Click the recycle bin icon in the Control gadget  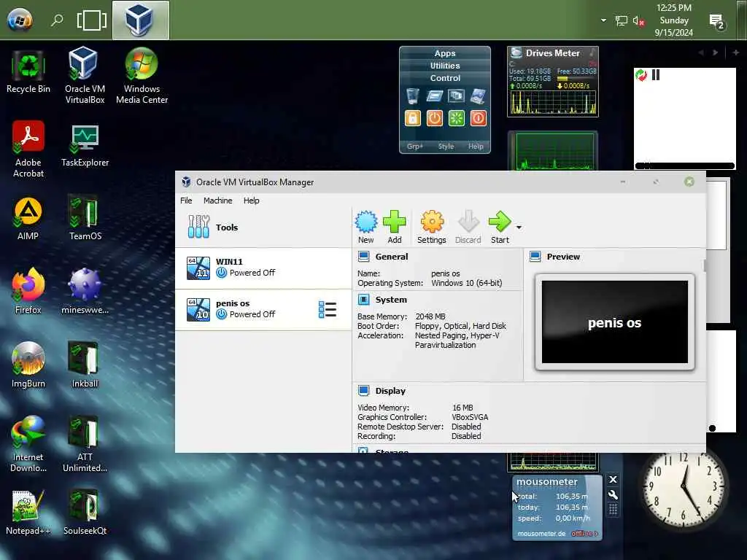[x=413, y=96]
